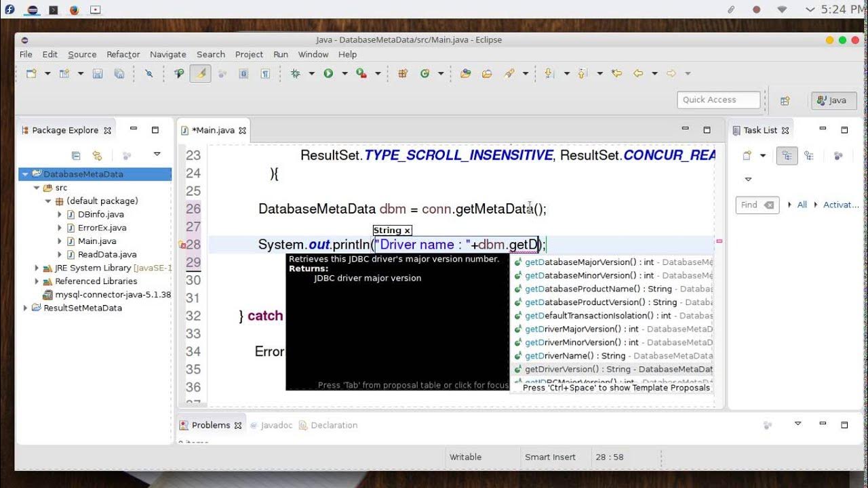Click Collapse All icon in Package Explorer
The width and height of the screenshot is (868, 488).
pyautogui.click(x=76, y=155)
